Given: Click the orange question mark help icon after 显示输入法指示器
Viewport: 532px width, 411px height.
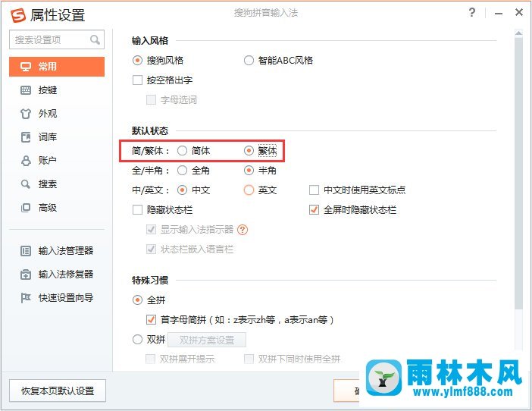Looking at the screenshot, I should 243,230.
